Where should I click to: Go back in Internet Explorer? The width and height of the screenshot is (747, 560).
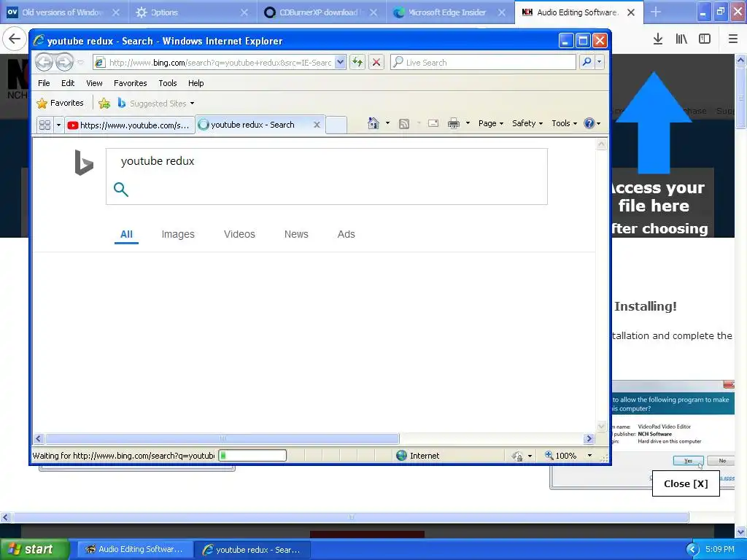pos(44,62)
